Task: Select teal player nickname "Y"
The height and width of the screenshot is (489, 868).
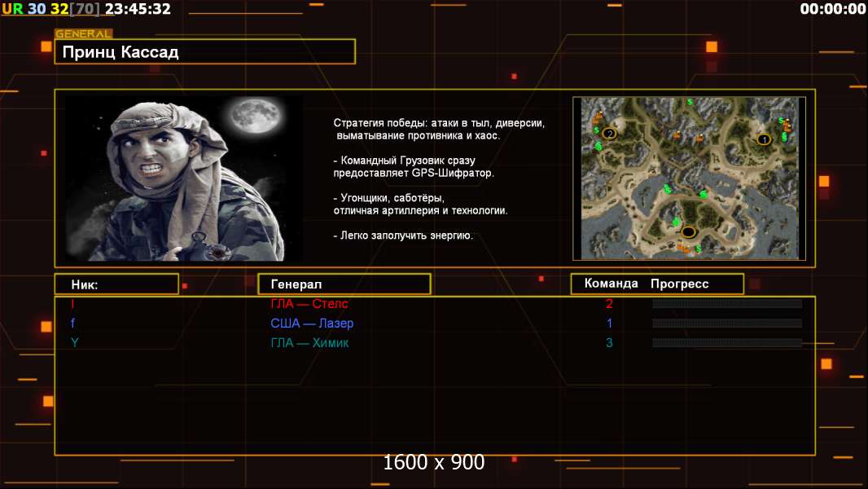Action: coord(74,343)
